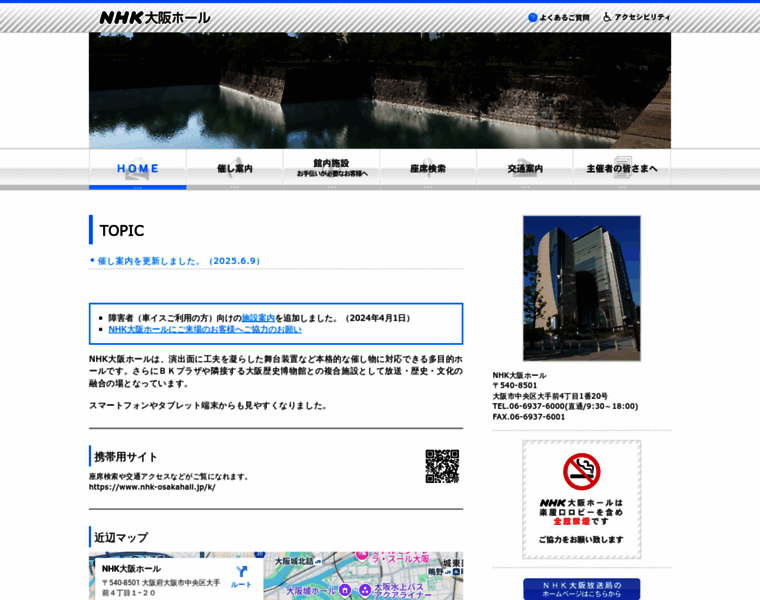Open NHK大阪放送局のホームページ button
This screenshot has width=760, height=600.
[582, 589]
